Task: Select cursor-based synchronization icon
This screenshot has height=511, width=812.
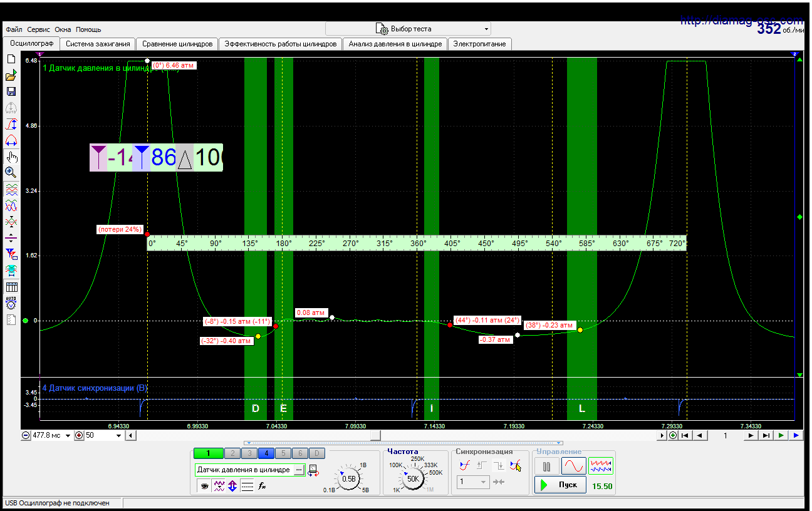Action: click(x=516, y=465)
